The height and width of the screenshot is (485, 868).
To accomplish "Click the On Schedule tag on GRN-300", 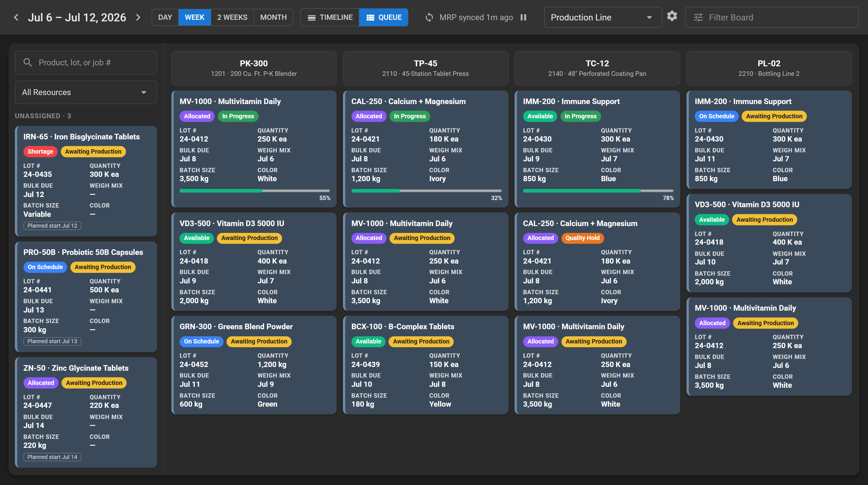I will click(x=201, y=341).
